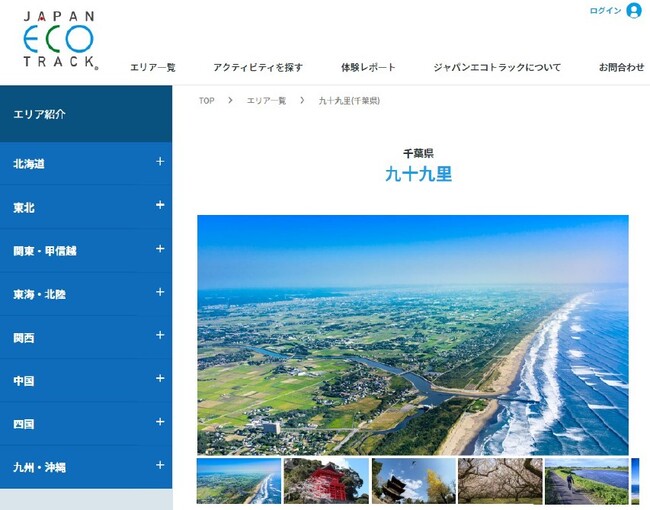Expand the 北海道 plus icon
The image size is (650, 510).
160,162
